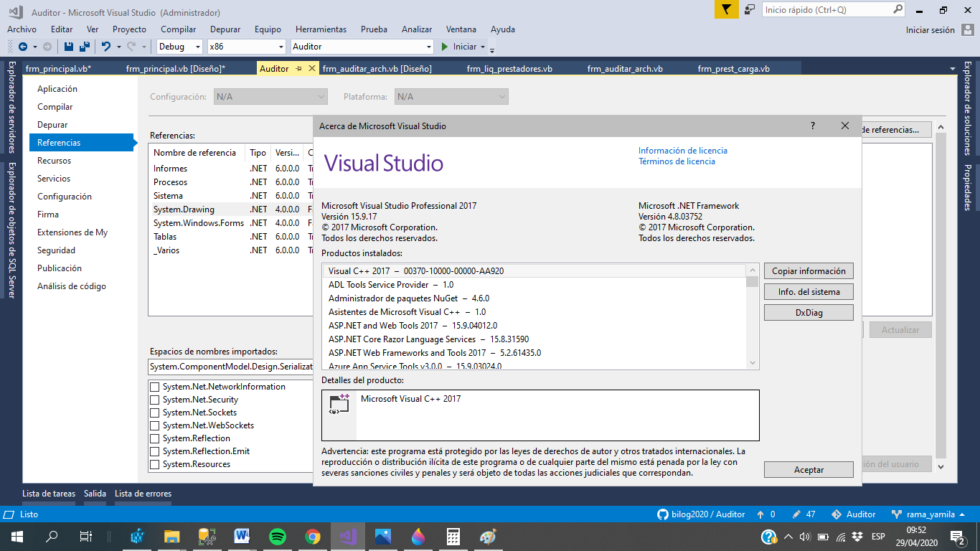Check the System.Net.Security namespace
The width and height of the screenshot is (980, 551).
tap(154, 400)
